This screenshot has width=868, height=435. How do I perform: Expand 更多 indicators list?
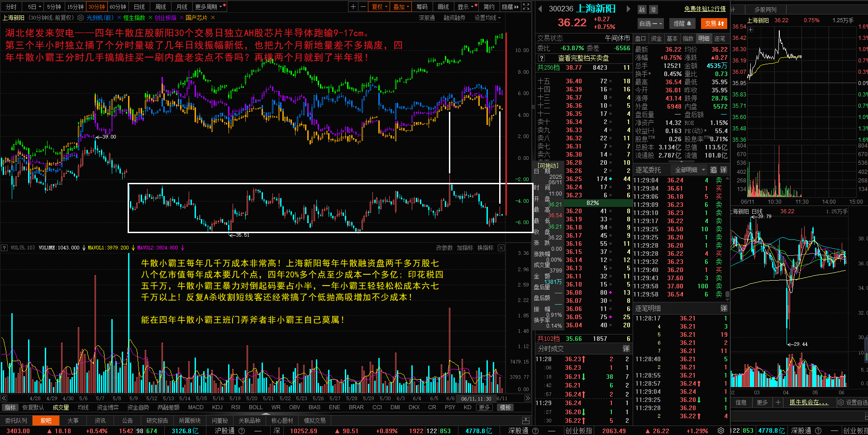click(x=484, y=407)
